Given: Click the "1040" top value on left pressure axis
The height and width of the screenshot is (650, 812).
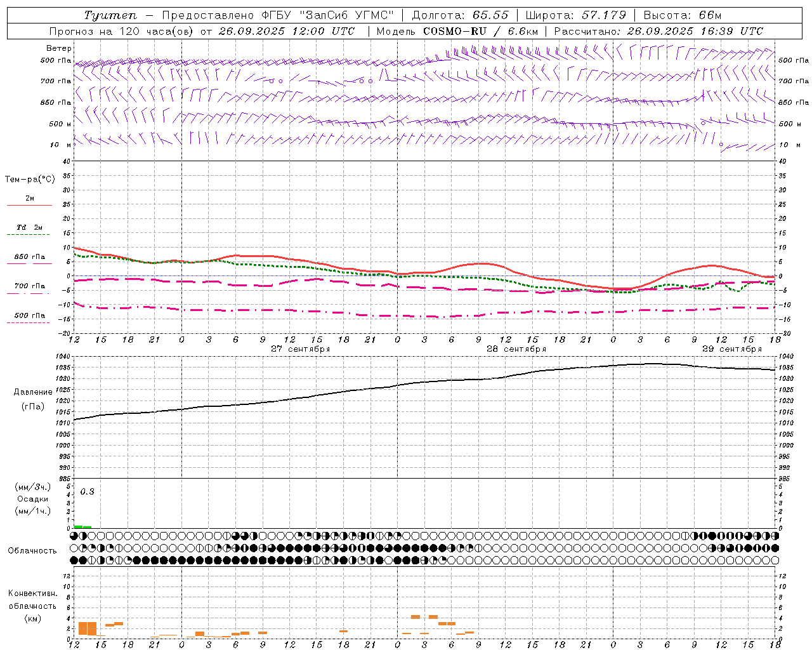Looking at the screenshot, I should [63, 357].
